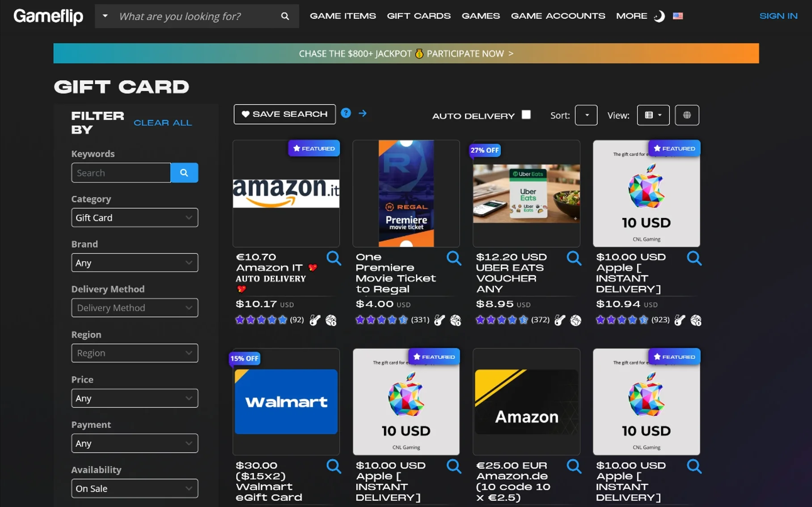Click auto-delivery key icon on Regal ticket listing
The height and width of the screenshot is (507, 812).
click(440, 320)
